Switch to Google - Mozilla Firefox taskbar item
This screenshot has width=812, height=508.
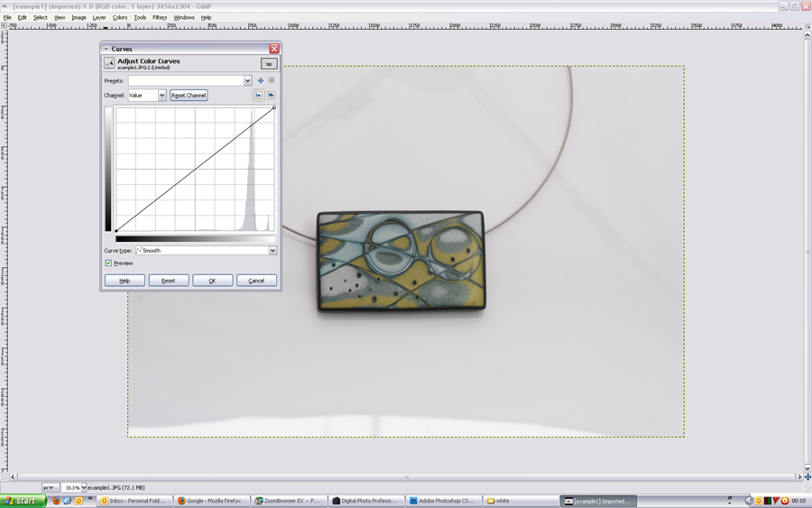[211, 501]
